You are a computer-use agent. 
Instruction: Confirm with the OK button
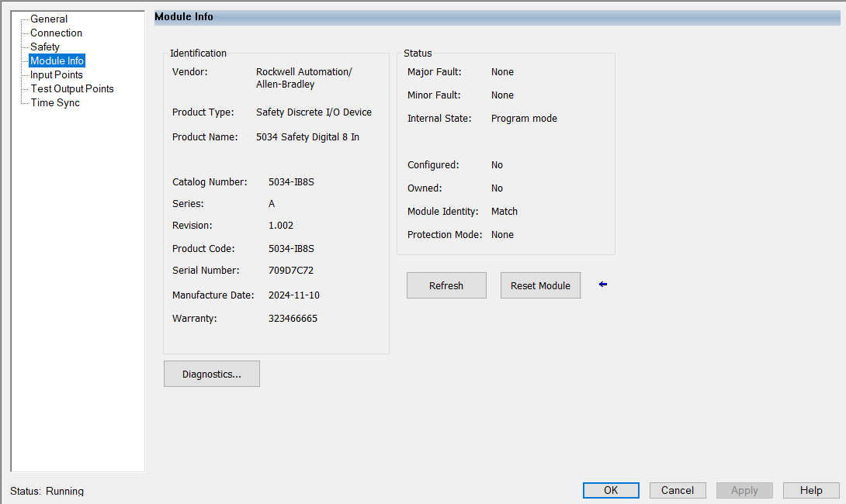tap(611, 490)
